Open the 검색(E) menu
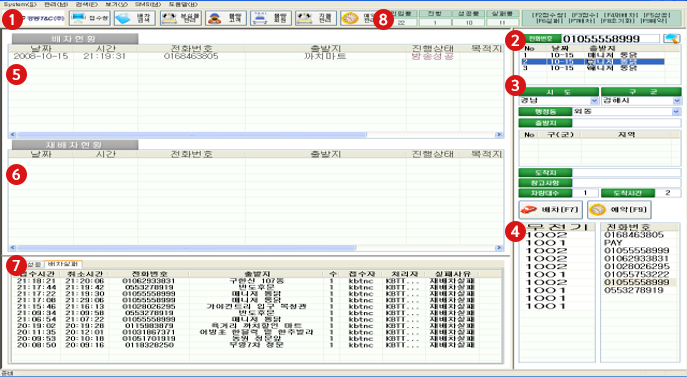Image resolution: width=687 pixels, height=377 pixels. [86, 4]
